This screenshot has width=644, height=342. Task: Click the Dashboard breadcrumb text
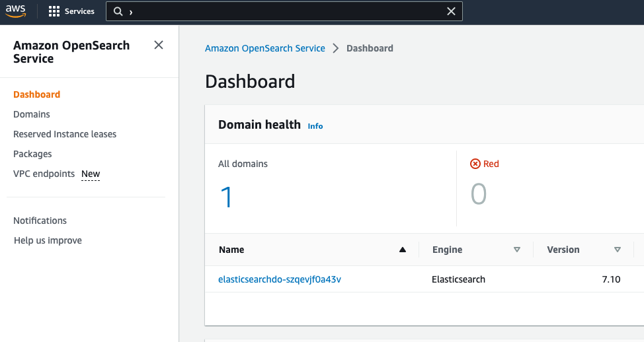click(370, 48)
